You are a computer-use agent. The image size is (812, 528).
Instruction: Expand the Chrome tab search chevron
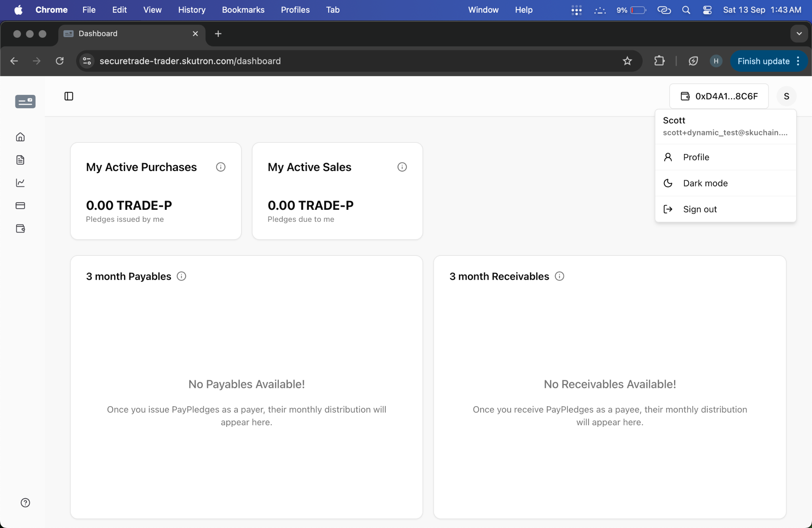[799, 34]
